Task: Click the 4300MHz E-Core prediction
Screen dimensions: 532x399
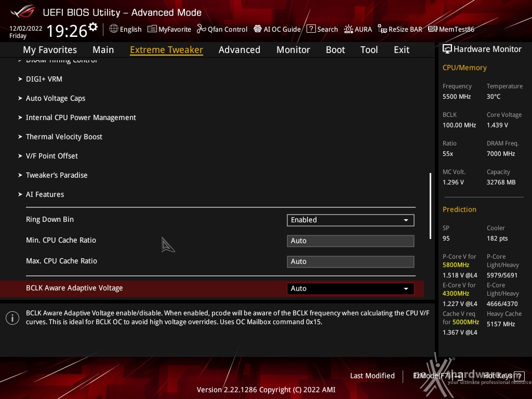Action: tap(456, 294)
